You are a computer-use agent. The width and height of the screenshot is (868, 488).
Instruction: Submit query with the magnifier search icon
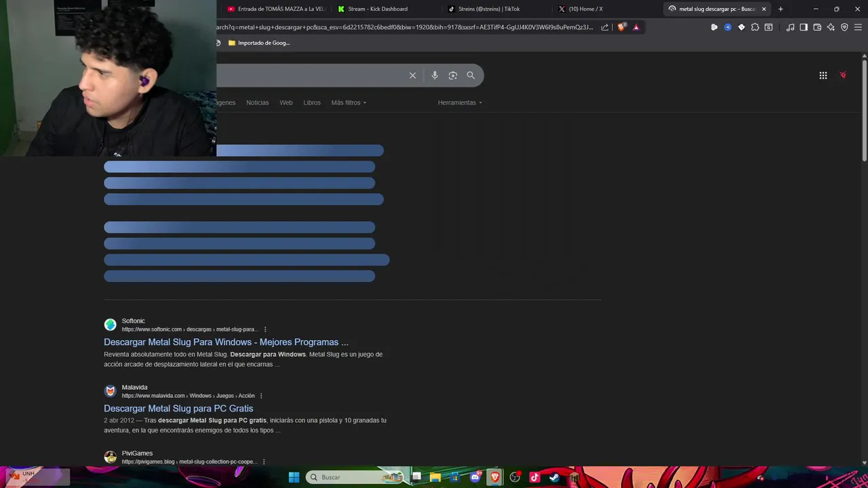coord(471,75)
